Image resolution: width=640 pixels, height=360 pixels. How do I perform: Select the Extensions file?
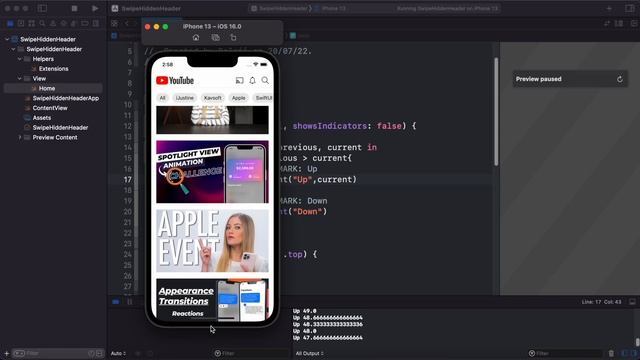coord(53,69)
